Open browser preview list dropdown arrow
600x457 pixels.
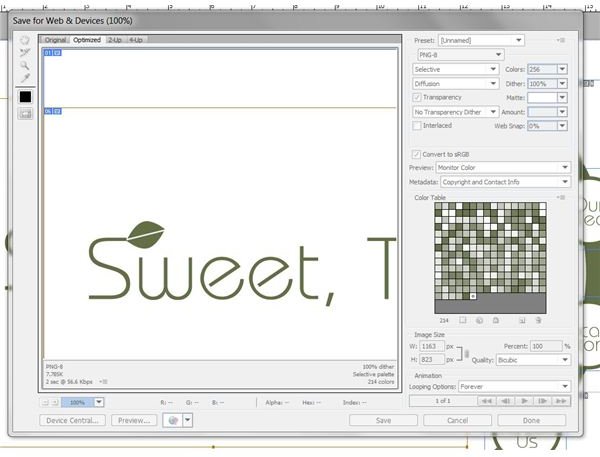point(188,420)
